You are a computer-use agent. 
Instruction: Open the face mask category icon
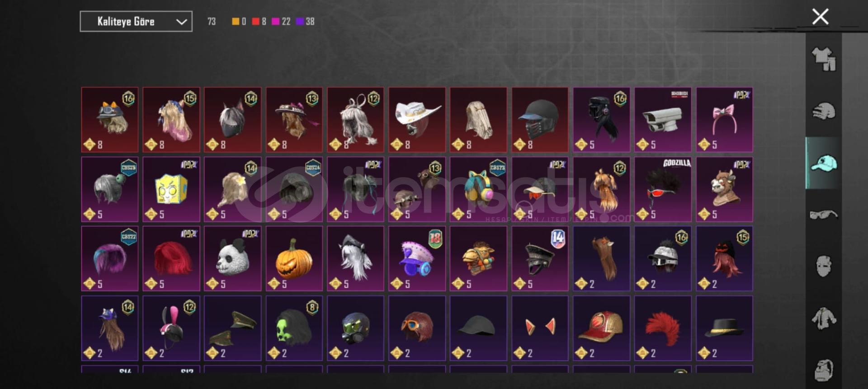tap(823, 266)
